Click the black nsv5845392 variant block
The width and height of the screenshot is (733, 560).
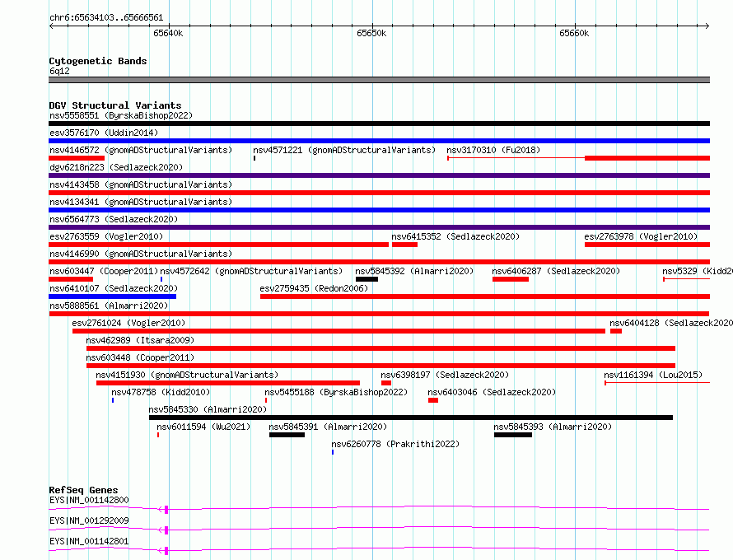click(367, 279)
